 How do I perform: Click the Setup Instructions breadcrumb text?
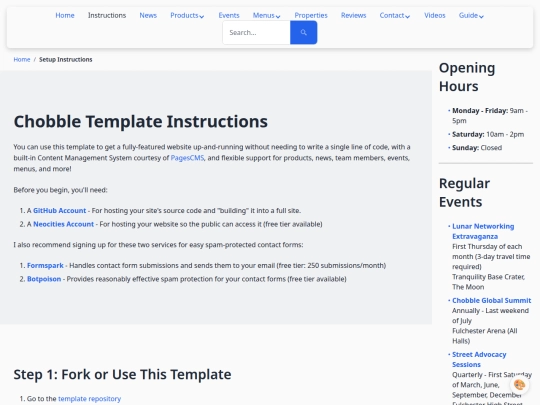coord(65,60)
